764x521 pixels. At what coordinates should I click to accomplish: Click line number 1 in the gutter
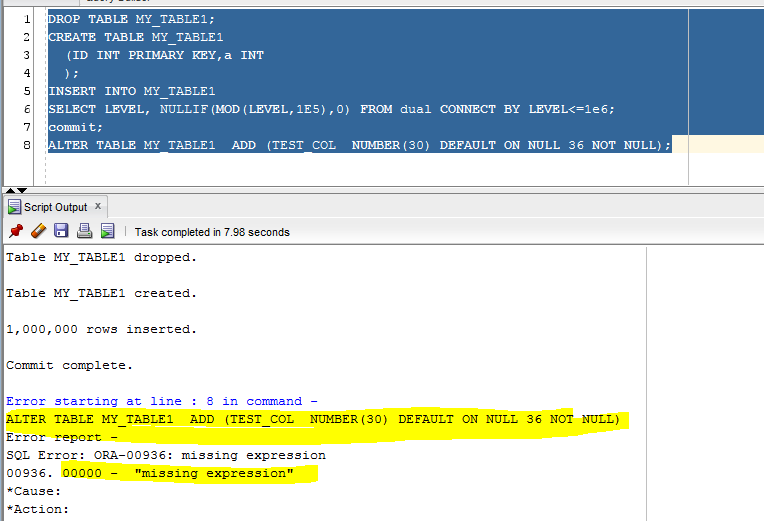point(27,19)
